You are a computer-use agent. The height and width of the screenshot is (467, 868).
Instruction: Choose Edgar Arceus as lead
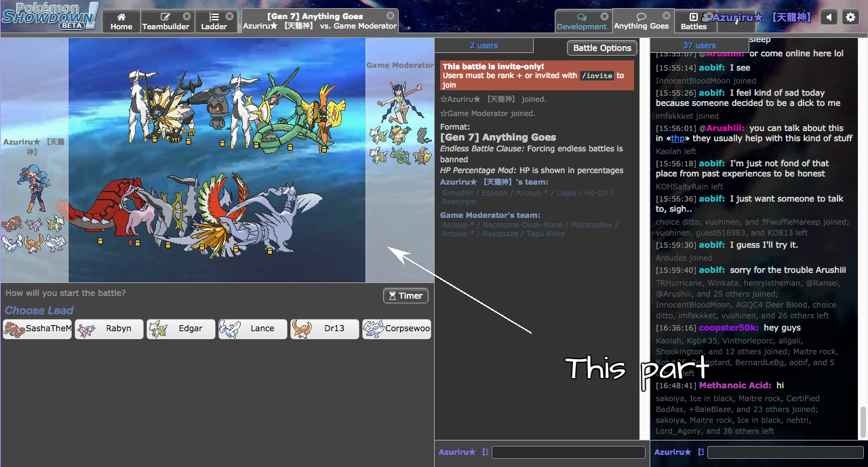(181, 329)
